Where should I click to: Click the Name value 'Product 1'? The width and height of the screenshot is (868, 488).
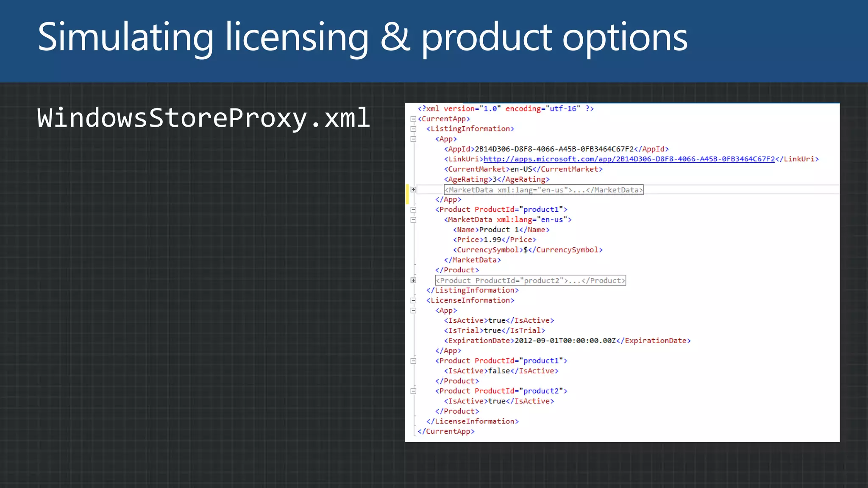(x=499, y=230)
